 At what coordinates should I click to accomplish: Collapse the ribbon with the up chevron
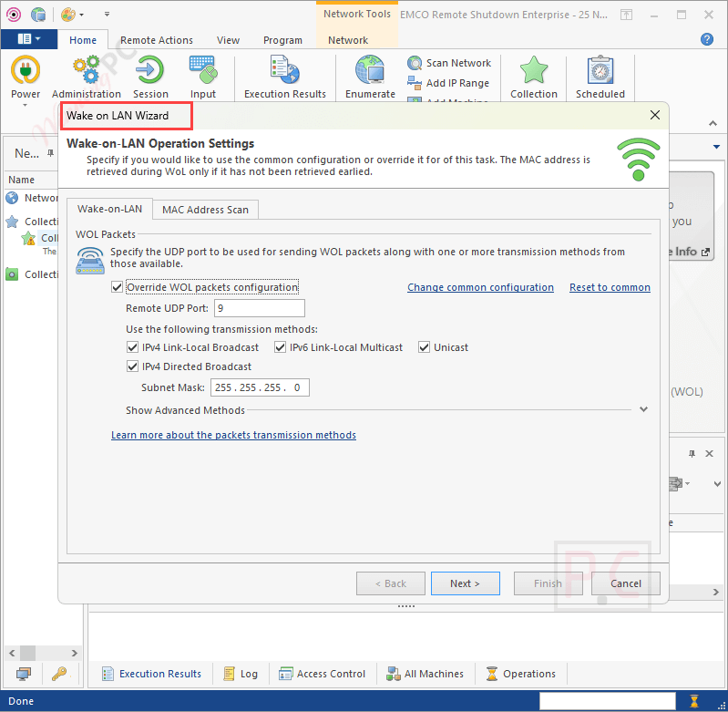coord(713,124)
